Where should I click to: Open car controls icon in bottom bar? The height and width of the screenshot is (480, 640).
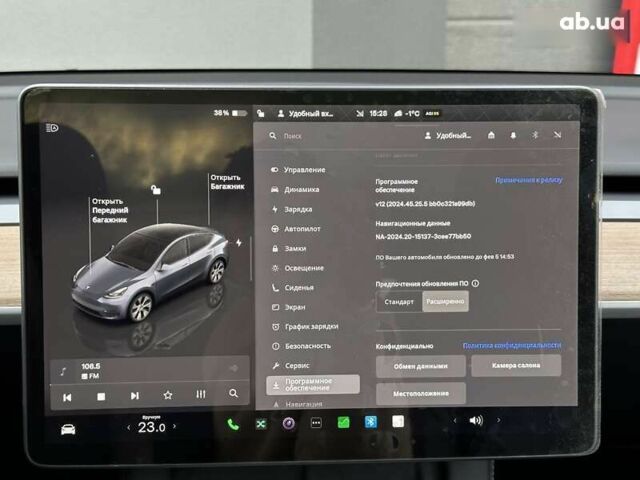[68, 429]
